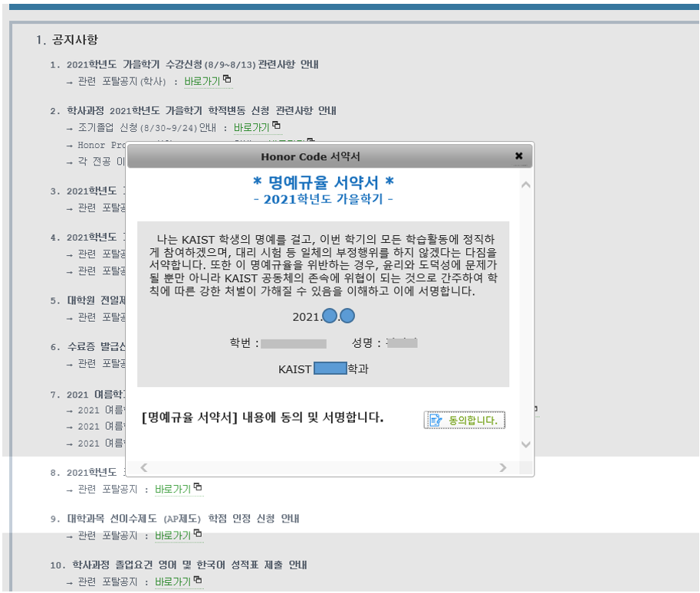Click the 학번 field value in pledge
Image resolution: width=700 pixels, height=593 pixels.
294,343
